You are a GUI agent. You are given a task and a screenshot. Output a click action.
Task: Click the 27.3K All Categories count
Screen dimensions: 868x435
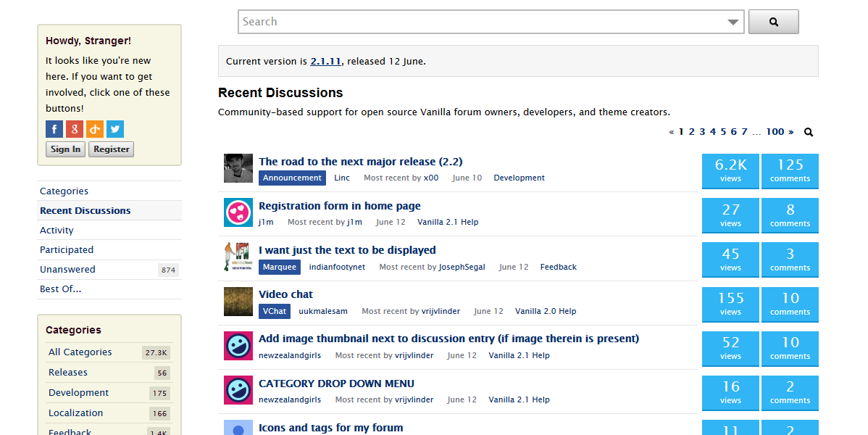[156, 352]
